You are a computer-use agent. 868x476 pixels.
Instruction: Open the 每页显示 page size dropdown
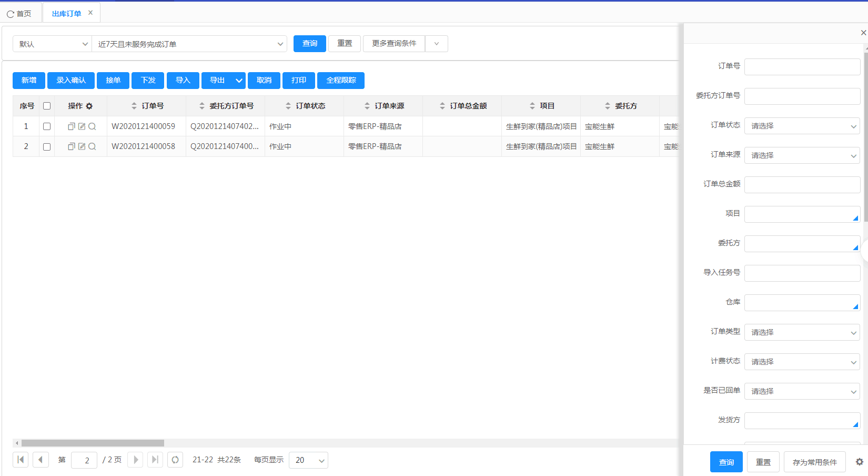click(x=308, y=460)
